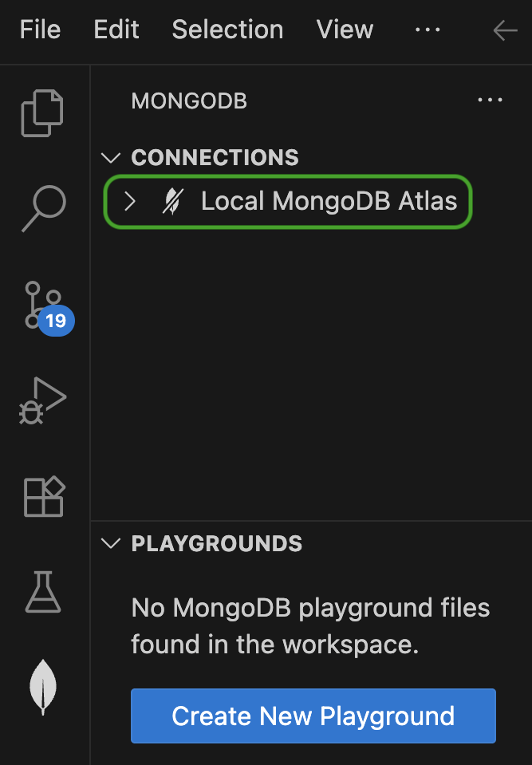The image size is (532, 765).
Task: Click the disconnected leaf icon beside Local MongoDB Atlas
Action: tap(171, 201)
